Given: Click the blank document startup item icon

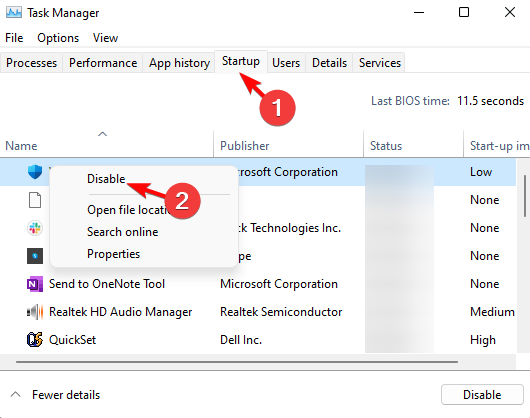Looking at the screenshot, I should [x=35, y=200].
